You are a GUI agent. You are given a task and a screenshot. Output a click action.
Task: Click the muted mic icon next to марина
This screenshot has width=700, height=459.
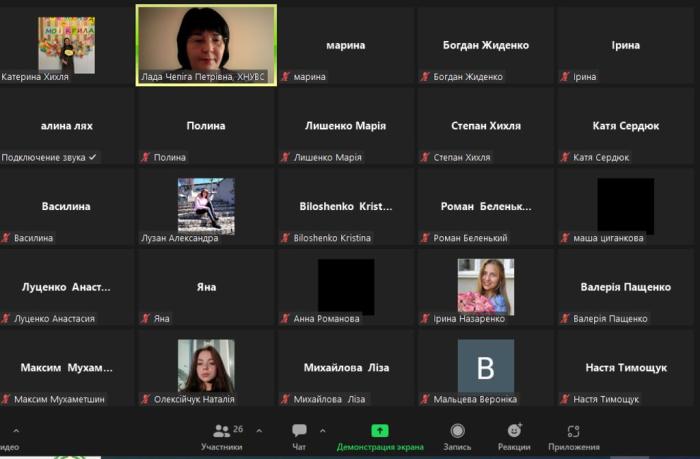(x=286, y=77)
